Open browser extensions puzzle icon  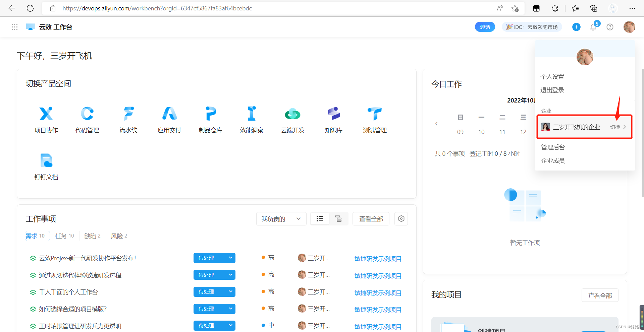(x=555, y=8)
